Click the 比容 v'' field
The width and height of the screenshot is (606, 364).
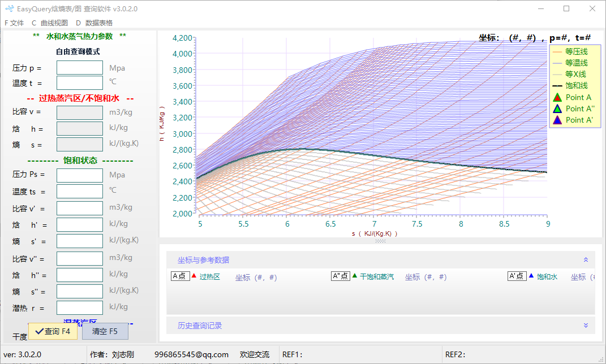pyautogui.click(x=80, y=259)
